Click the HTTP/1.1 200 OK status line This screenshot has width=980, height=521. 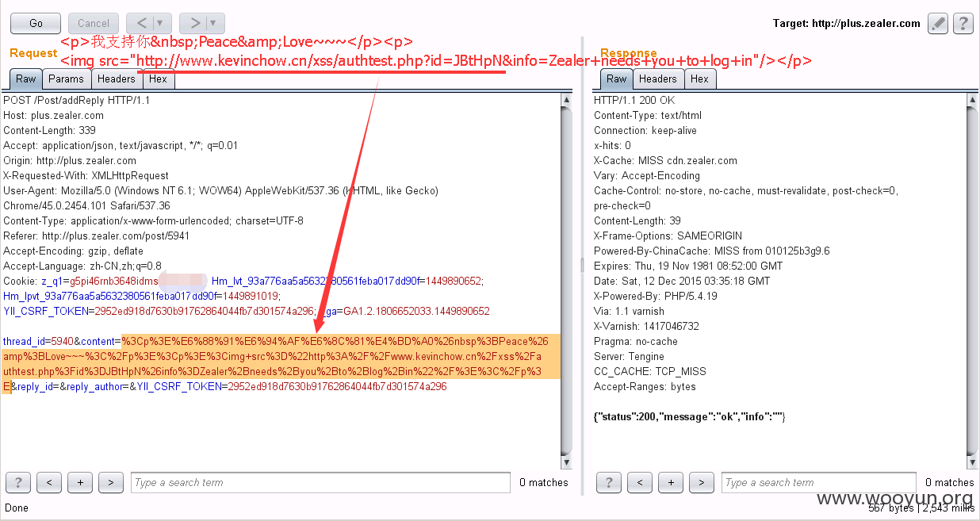click(634, 101)
